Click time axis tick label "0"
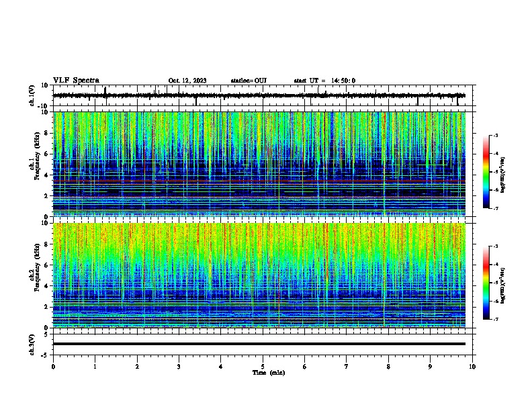The image size is (532, 411). 53,367
